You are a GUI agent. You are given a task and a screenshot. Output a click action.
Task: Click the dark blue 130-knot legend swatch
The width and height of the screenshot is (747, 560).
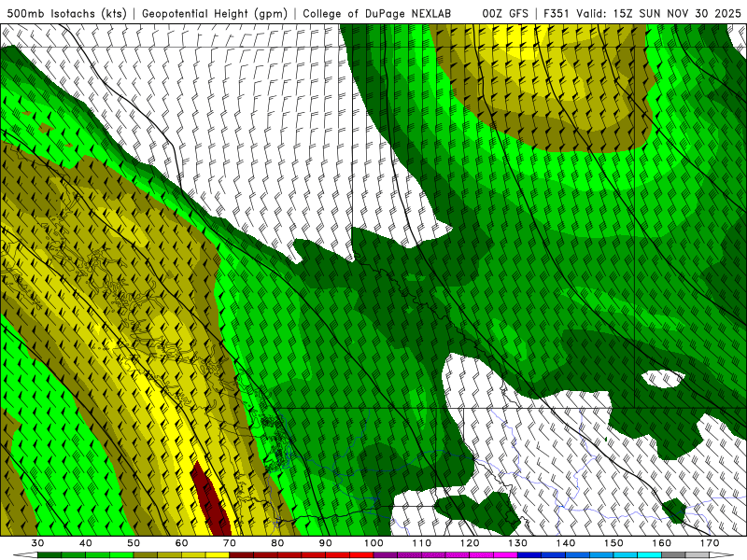[x=529, y=555]
